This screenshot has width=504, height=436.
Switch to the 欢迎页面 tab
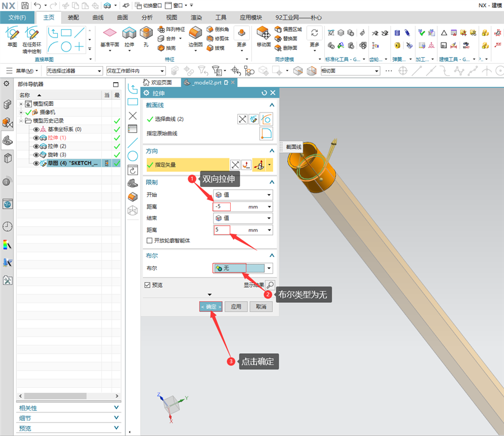coord(158,83)
